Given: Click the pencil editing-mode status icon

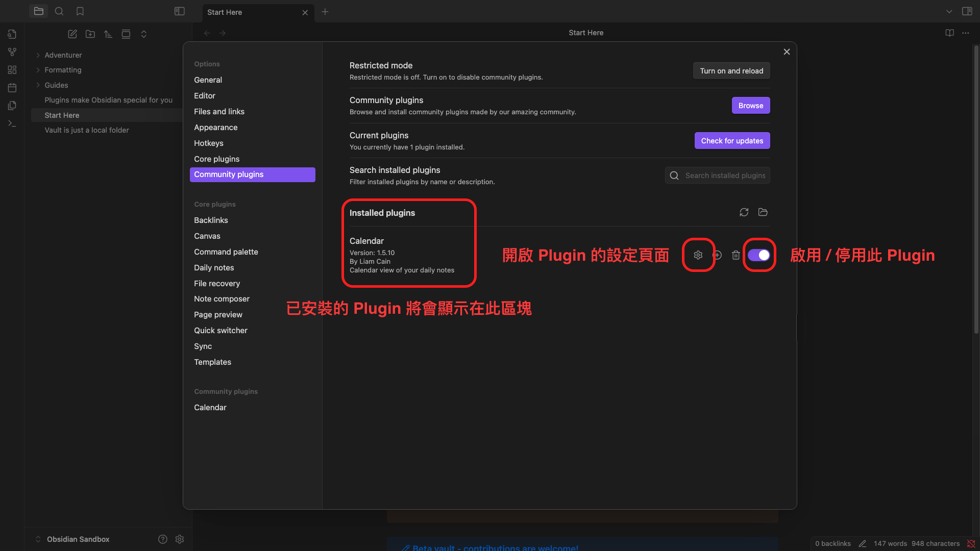Looking at the screenshot, I should coord(863,544).
